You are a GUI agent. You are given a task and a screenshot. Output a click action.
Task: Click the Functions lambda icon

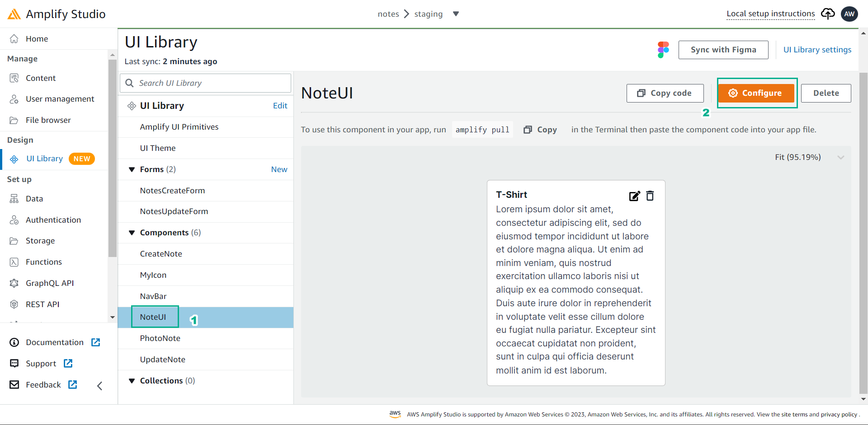click(x=14, y=262)
